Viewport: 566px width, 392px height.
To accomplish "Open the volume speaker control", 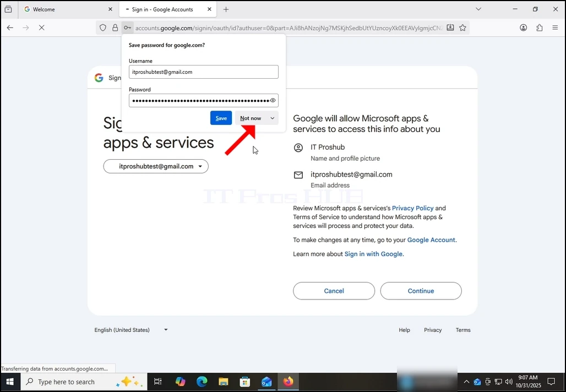I will 509,382.
